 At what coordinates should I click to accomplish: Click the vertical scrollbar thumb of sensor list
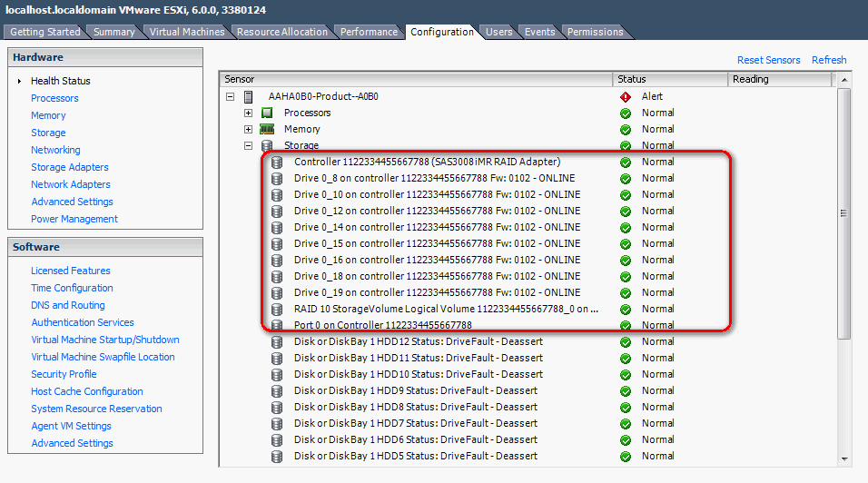click(844, 213)
